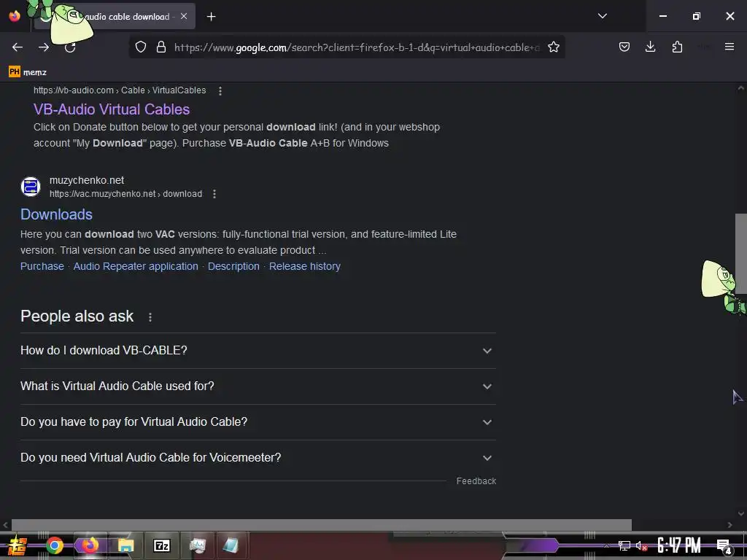This screenshot has width=747, height=560.
Task: Open VB-Audio Virtual Cables result
Action: pos(112,109)
